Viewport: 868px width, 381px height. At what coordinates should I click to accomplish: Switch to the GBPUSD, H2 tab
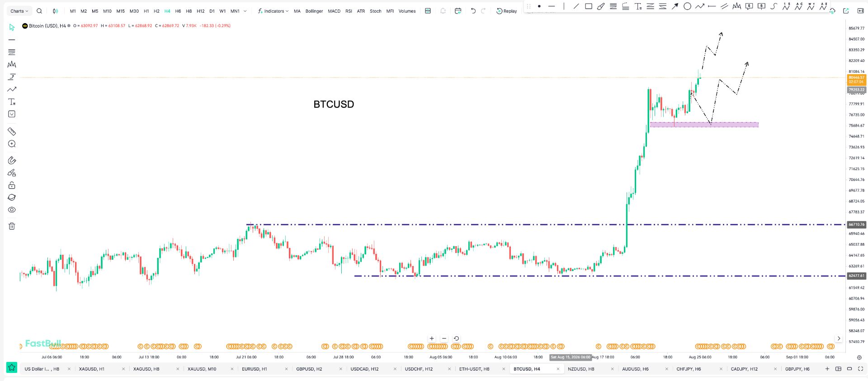[309, 369]
